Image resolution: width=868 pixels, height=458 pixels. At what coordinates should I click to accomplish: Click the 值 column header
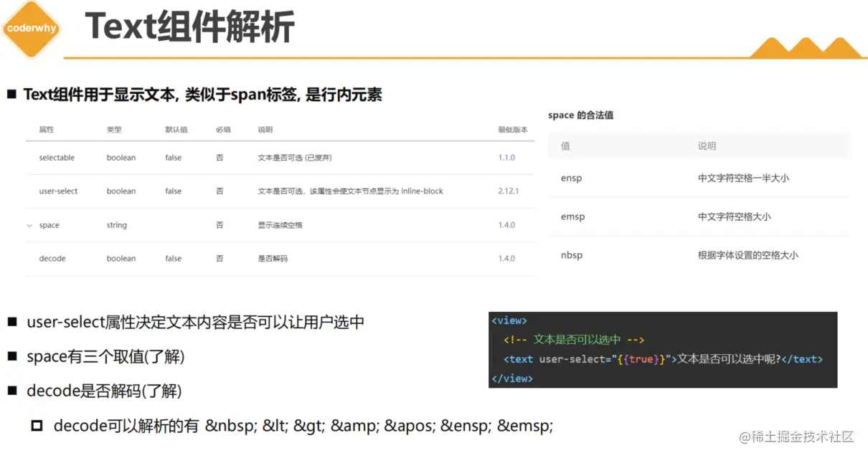coord(565,145)
